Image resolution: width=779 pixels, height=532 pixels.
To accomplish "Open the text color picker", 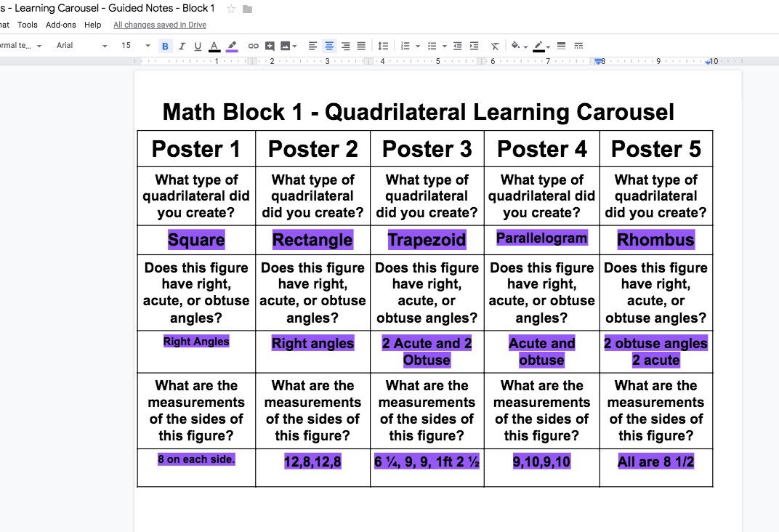I will point(214,47).
